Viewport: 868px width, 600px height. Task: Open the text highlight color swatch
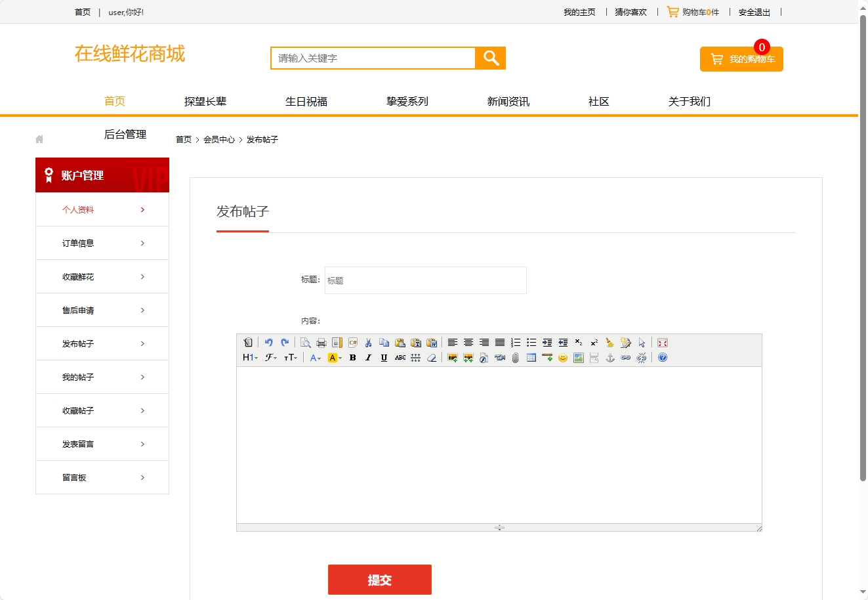(333, 358)
